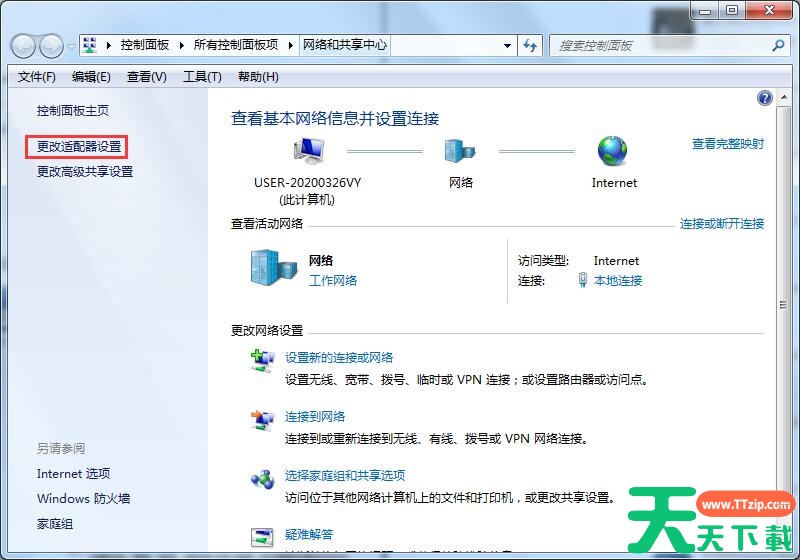
Task: Click the magnifier search icon
Action: tap(778, 46)
